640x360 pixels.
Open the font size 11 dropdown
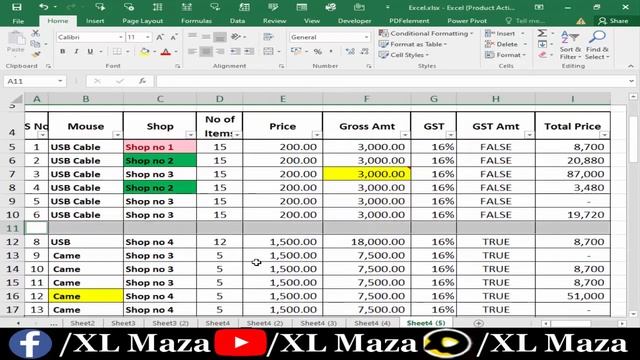click(x=148, y=37)
